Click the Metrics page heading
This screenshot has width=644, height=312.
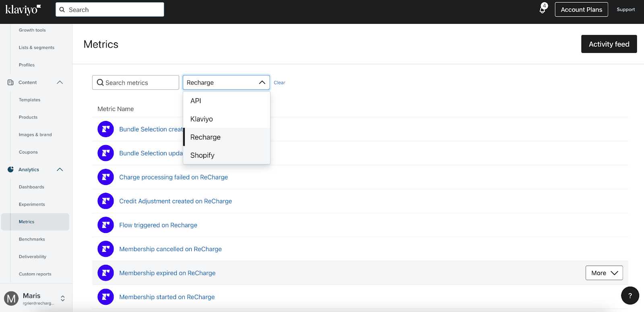coord(101,44)
